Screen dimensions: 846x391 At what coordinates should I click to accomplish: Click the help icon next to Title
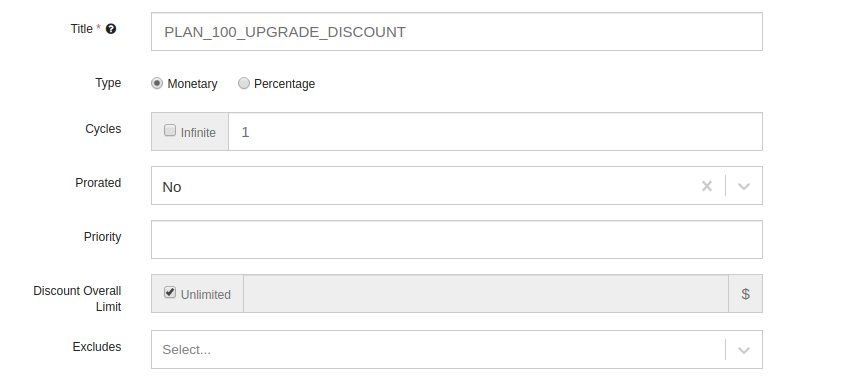click(x=111, y=29)
